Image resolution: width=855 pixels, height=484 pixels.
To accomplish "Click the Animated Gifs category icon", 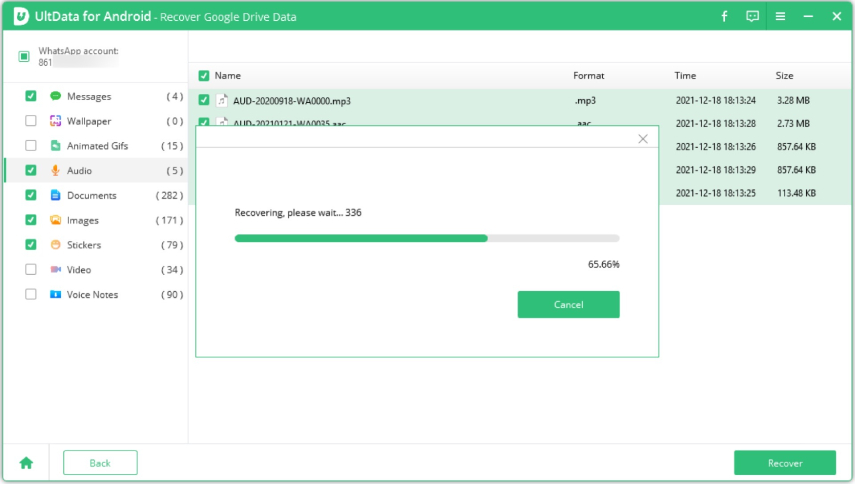I will pyautogui.click(x=55, y=146).
